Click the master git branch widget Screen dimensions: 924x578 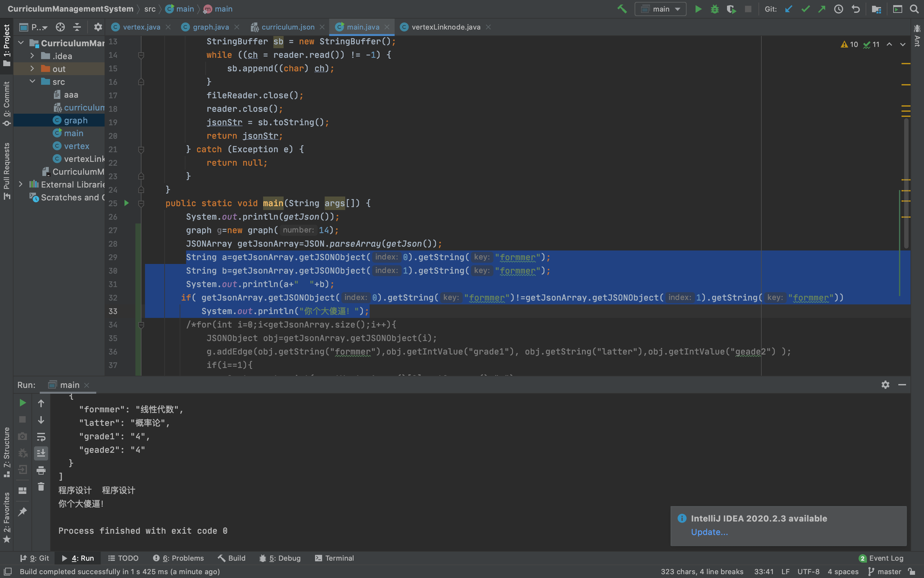(x=884, y=572)
